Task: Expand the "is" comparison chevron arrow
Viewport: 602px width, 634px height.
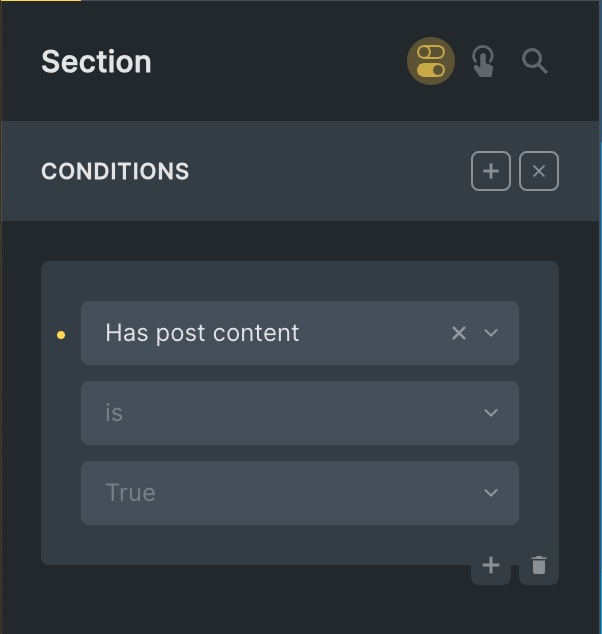Action: (x=491, y=413)
